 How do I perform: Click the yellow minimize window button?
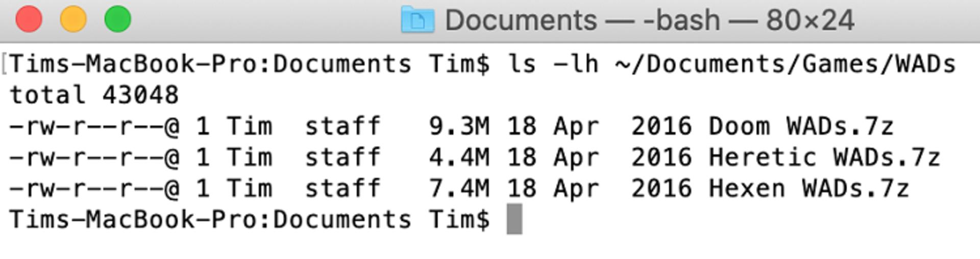73,19
